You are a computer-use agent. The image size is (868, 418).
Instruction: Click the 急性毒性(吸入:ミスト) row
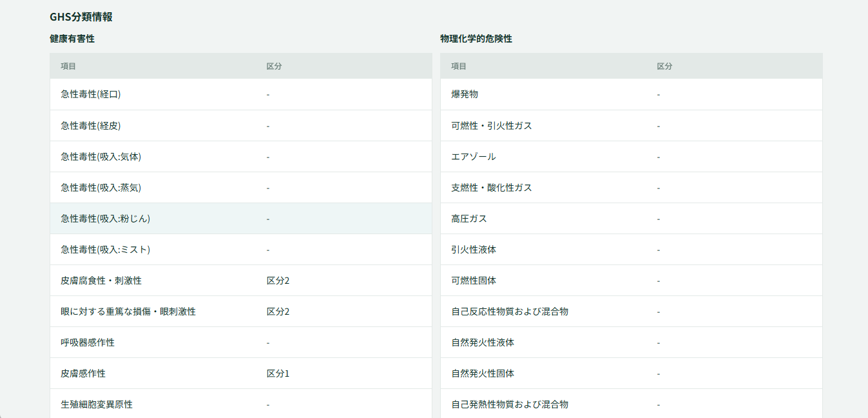pos(240,249)
